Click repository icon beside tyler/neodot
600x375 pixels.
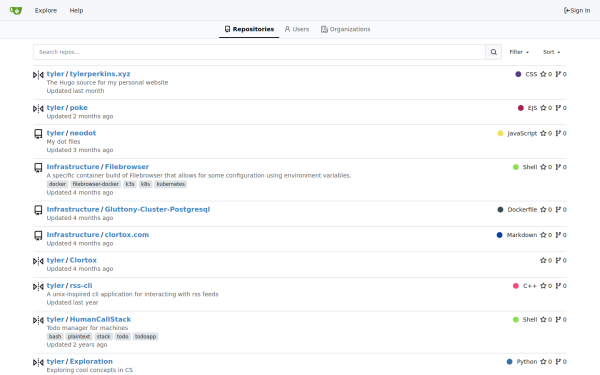(38, 134)
